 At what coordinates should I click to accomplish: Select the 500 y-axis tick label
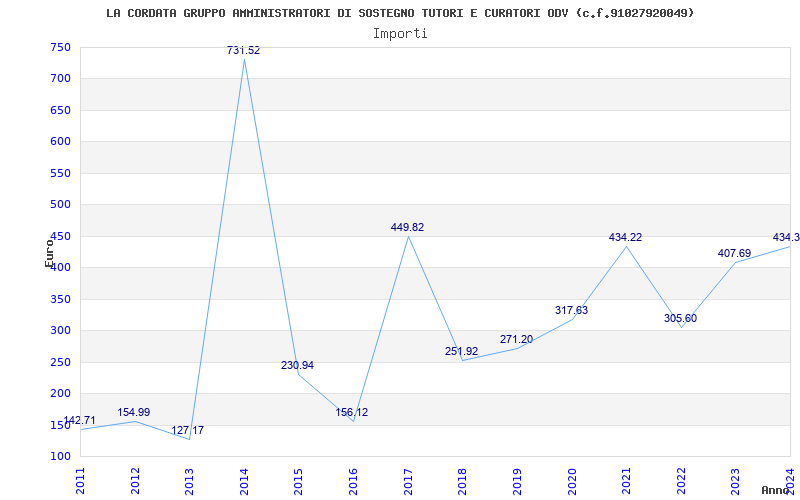pyautogui.click(x=60, y=205)
